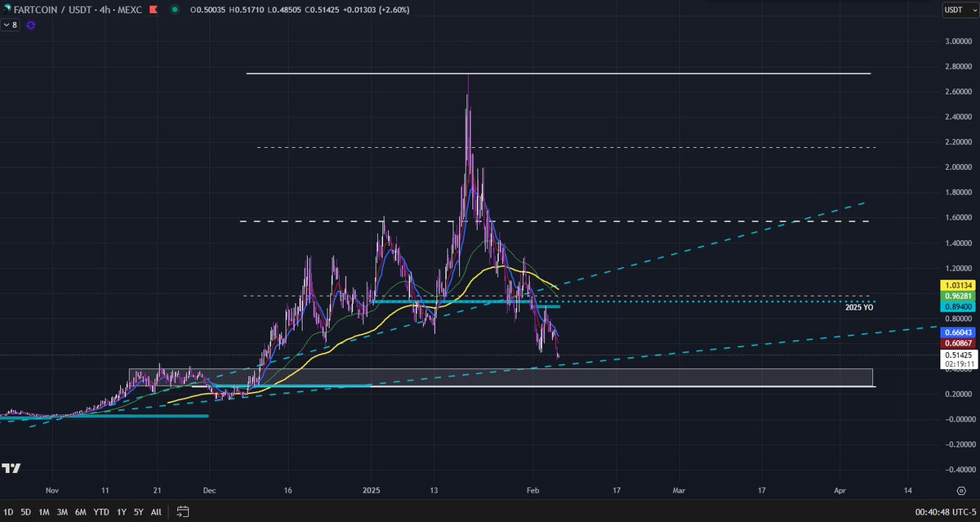Click the 2025 date label on time axis
Image resolution: width=980 pixels, height=522 pixels.
pyautogui.click(x=371, y=491)
